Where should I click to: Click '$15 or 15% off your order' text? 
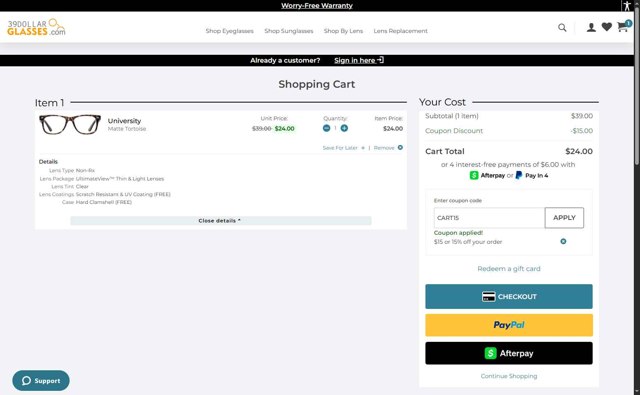(468, 242)
